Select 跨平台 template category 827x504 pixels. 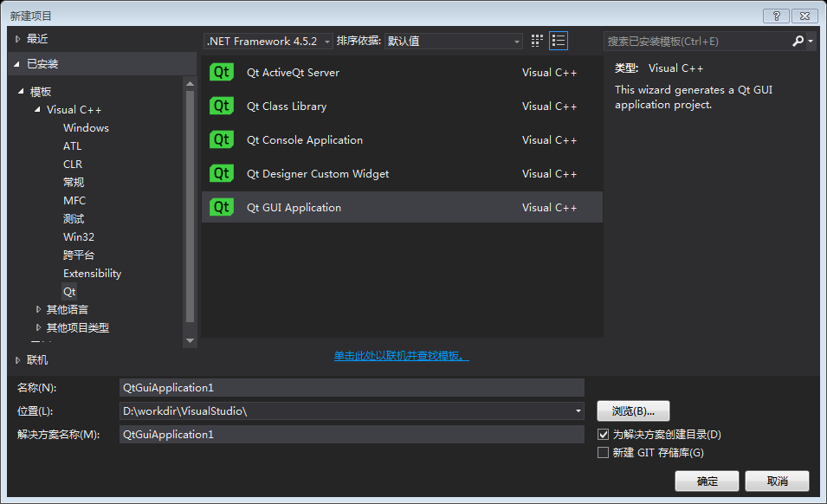(x=79, y=255)
